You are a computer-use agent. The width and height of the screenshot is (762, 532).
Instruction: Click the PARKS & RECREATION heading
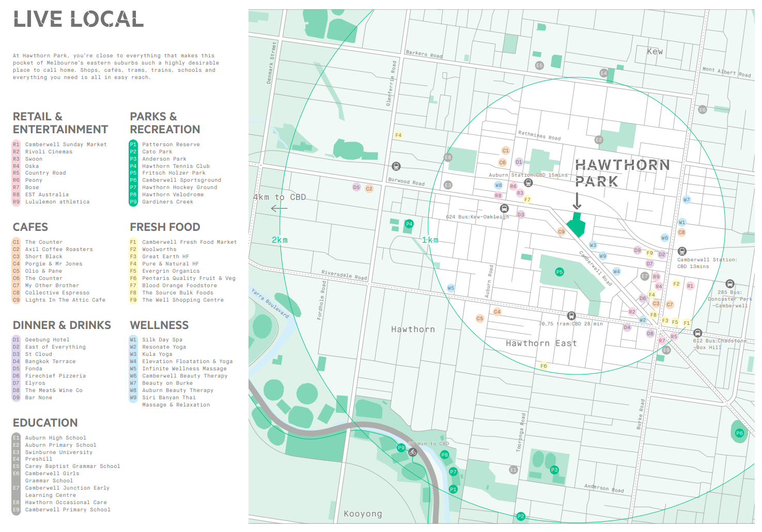pos(165,123)
